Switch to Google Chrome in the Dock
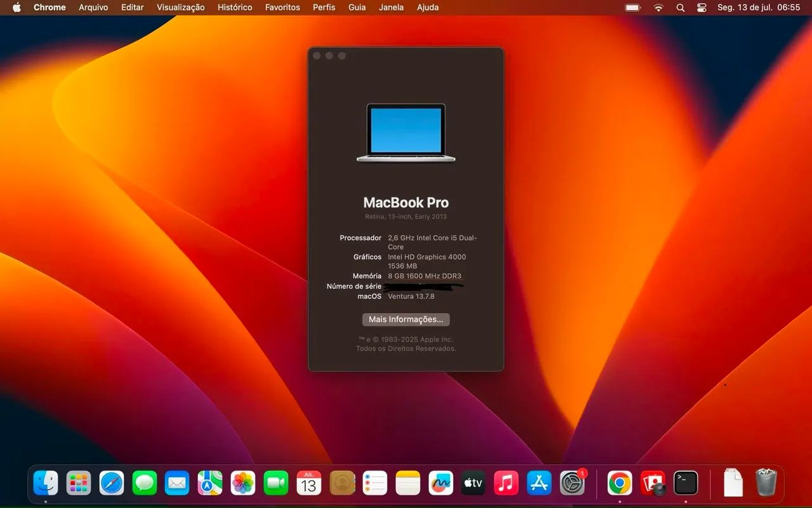Image resolution: width=812 pixels, height=508 pixels. click(x=620, y=483)
